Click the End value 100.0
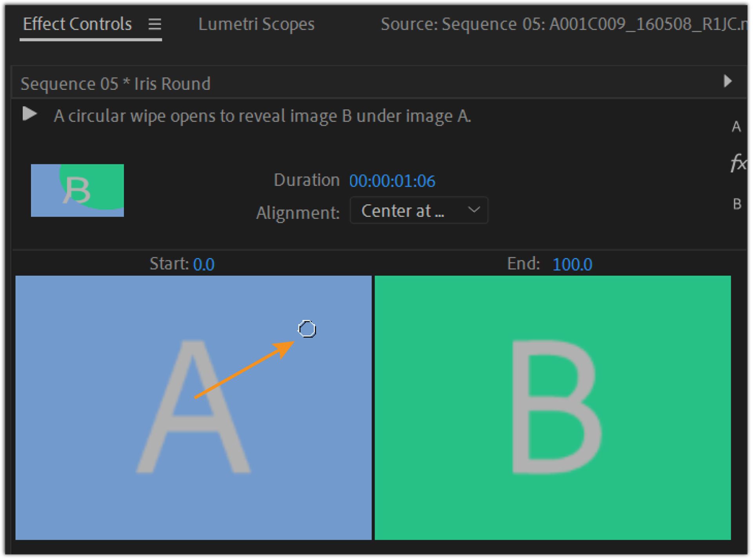The height and width of the screenshot is (560, 753). [572, 264]
